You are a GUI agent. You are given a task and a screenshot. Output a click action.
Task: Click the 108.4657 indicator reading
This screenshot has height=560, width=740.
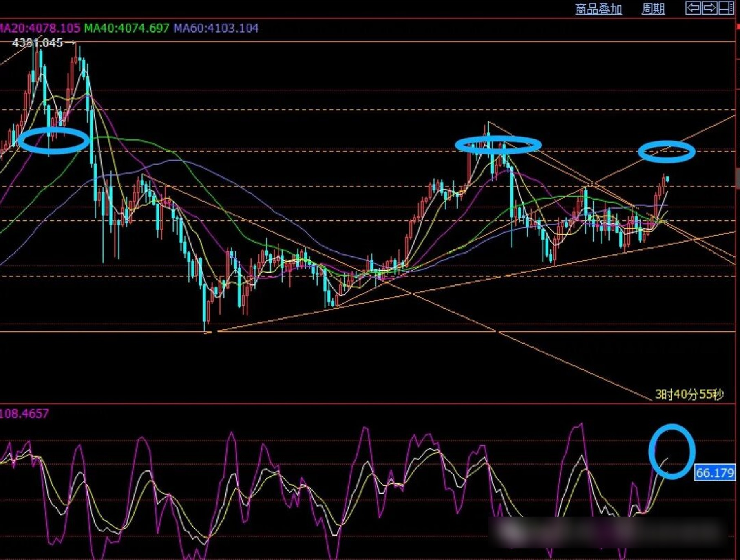pyautogui.click(x=24, y=414)
